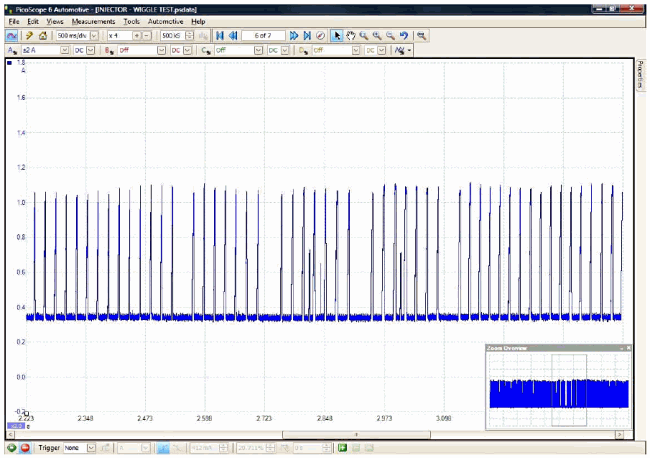This screenshot has width=650, height=458.
Task: Go to the next waveform buffer
Action: tap(294, 35)
